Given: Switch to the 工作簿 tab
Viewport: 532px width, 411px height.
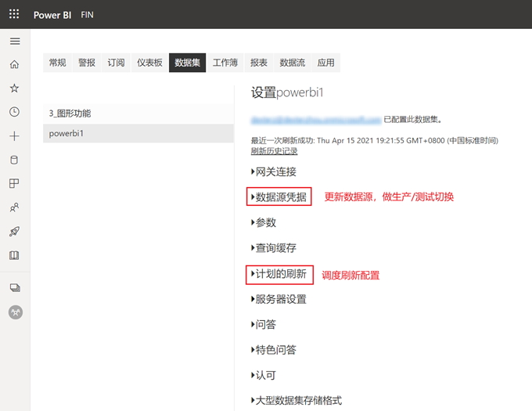Looking at the screenshot, I should (225, 63).
